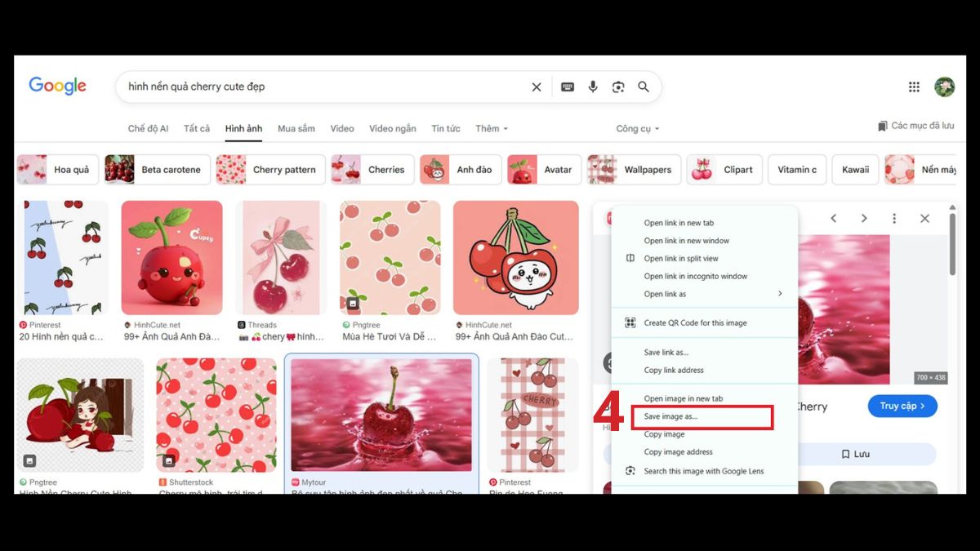Select the Cherry pattern filter chip
This screenshot has width=980, height=551.
pos(270,170)
